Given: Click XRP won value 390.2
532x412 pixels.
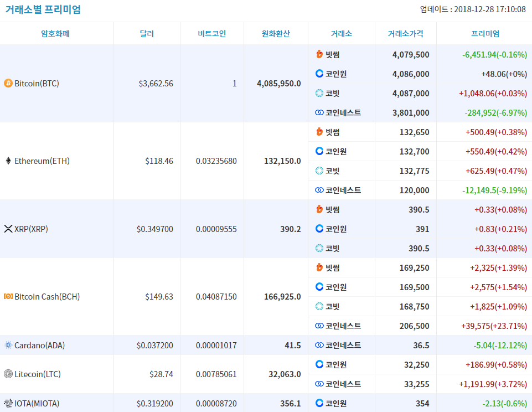Looking at the screenshot, I should point(291,229).
